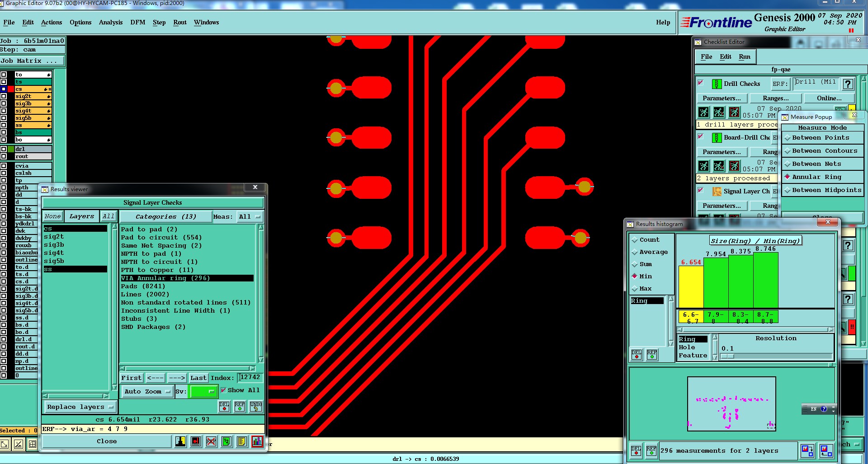Toggle the Signal Layer Checks enable checkbox

701,190
